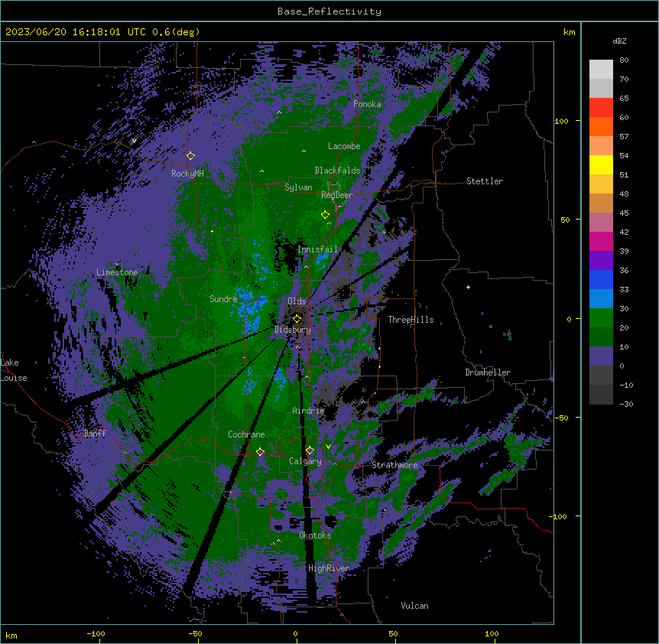Click the yellow diamond marker near RockyMH
This screenshot has width=659, height=644.
190,155
